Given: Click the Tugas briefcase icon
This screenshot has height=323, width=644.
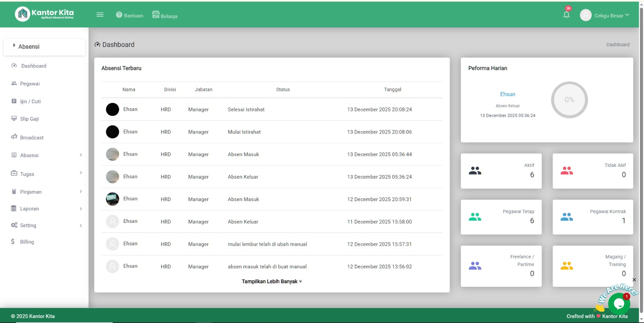Looking at the screenshot, I should coord(14,173).
